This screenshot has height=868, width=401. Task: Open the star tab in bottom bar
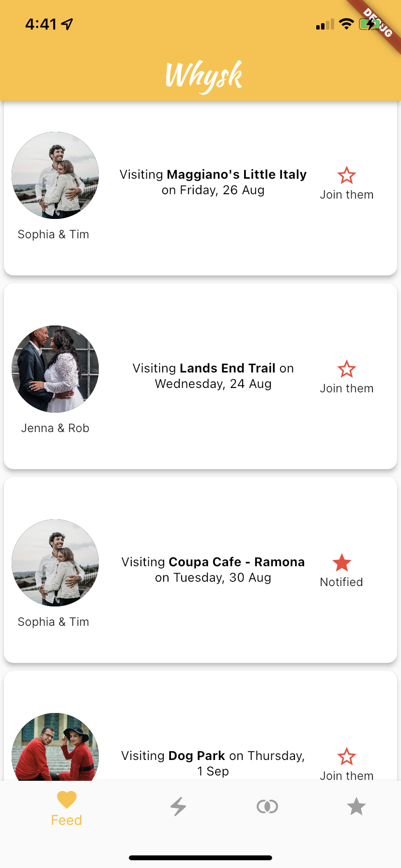(x=356, y=806)
